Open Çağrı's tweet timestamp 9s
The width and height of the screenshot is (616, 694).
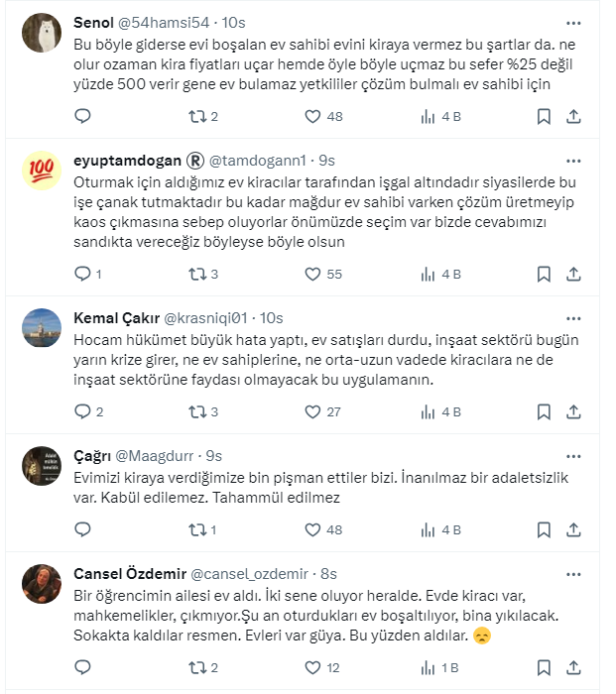click(x=214, y=456)
